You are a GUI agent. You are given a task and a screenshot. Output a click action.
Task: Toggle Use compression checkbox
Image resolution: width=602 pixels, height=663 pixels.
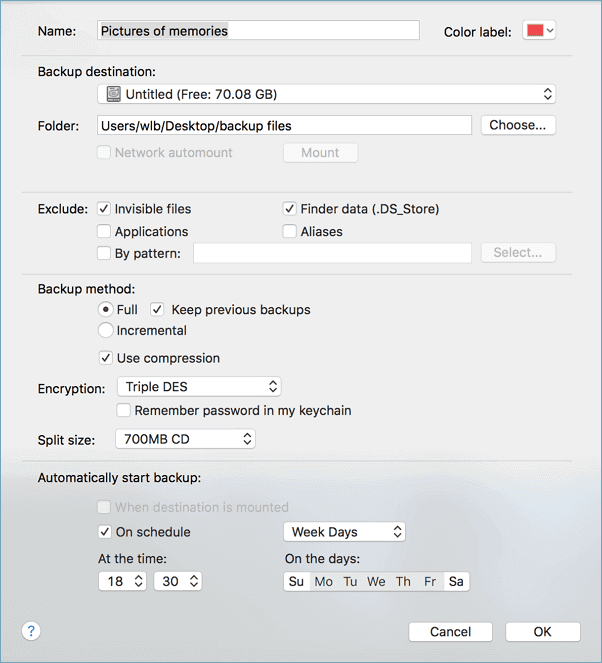coord(106,358)
